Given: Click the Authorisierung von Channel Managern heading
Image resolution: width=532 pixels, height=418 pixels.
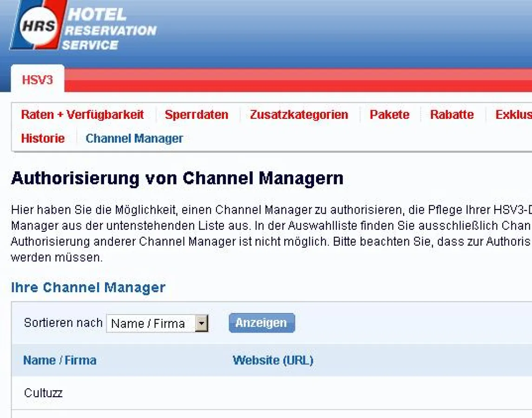Looking at the screenshot, I should 177,178.
